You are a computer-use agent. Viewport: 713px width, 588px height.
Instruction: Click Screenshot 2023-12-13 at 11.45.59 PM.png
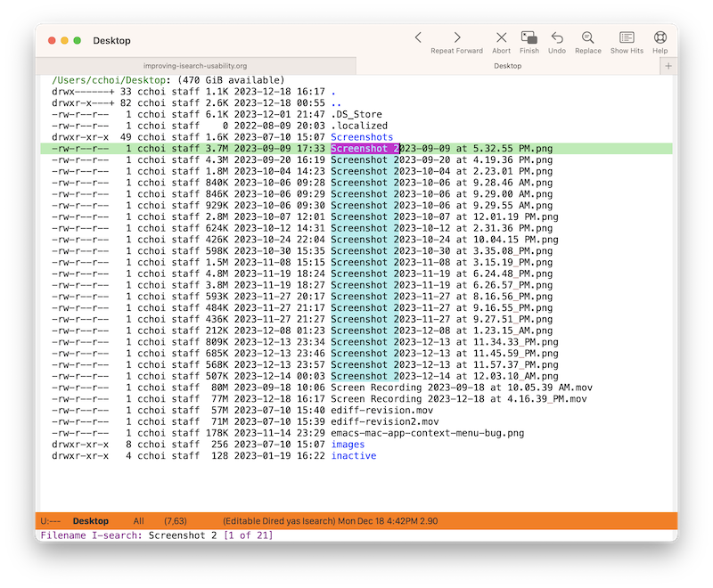[x=444, y=353]
